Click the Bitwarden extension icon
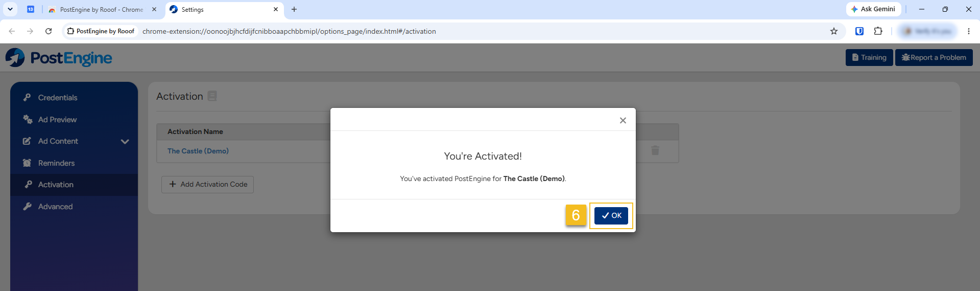Image resolution: width=980 pixels, height=291 pixels. (859, 31)
